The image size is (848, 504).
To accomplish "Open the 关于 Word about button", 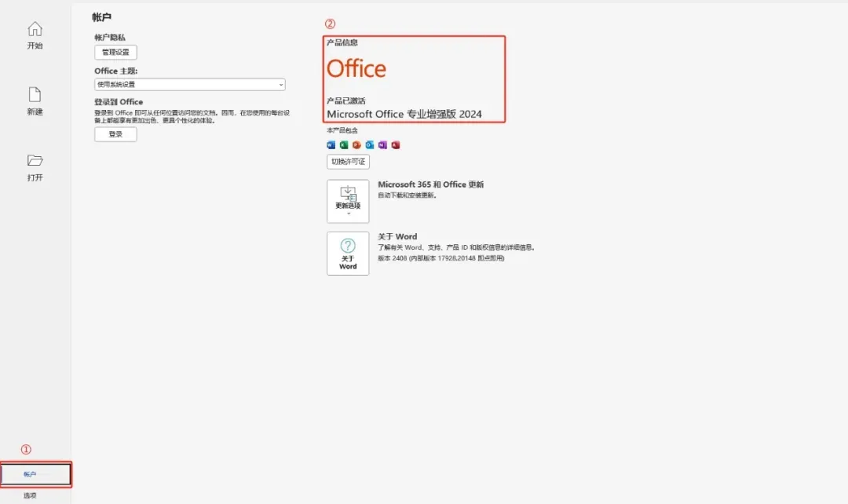I will [x=348, y=254].
